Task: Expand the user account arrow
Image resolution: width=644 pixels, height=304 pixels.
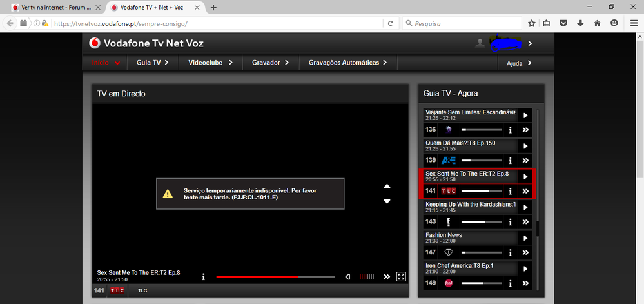Action: 530,43
